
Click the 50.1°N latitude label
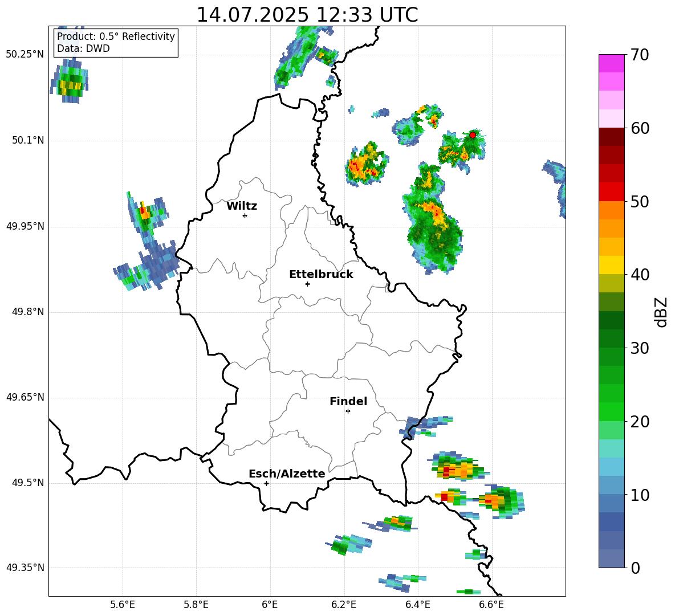click(x=28, y=141)
